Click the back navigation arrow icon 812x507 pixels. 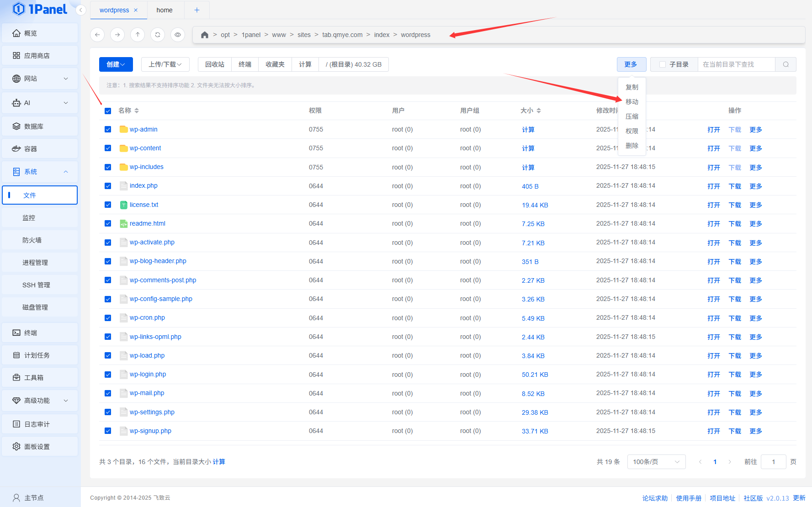(x=97, y=35)
